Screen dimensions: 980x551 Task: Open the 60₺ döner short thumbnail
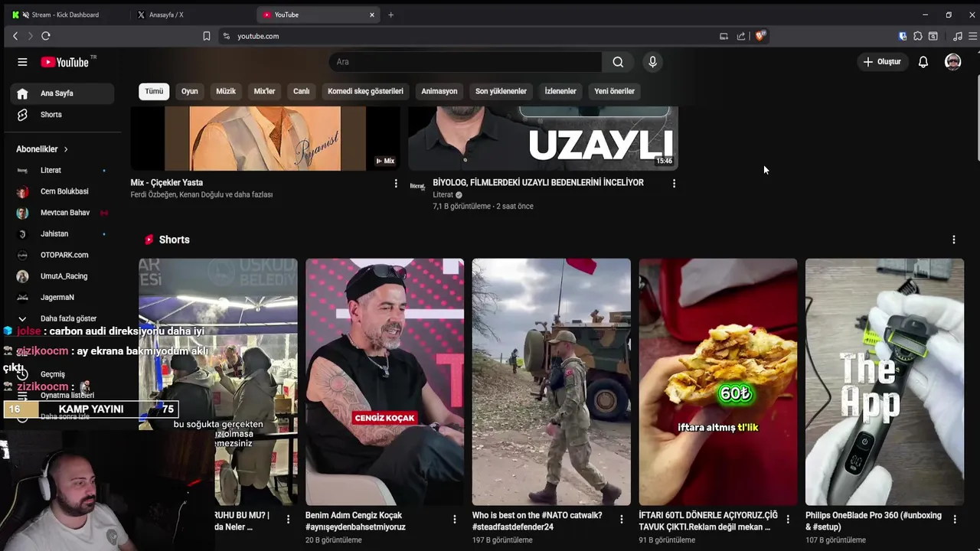(x=718, y=382)
